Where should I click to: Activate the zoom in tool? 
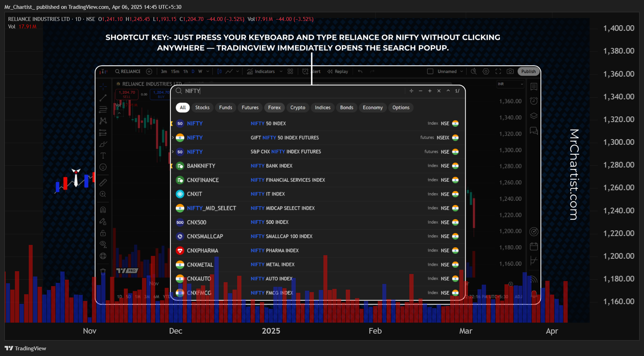pos(103,194)
